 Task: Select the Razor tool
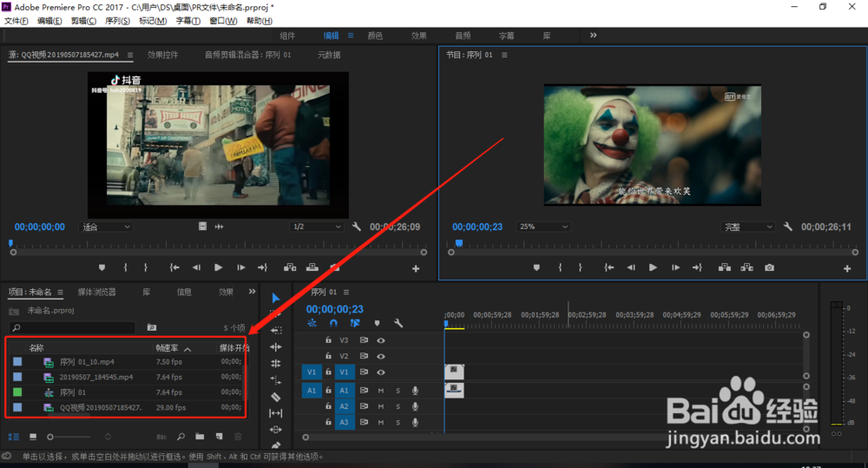coord(276,397)
